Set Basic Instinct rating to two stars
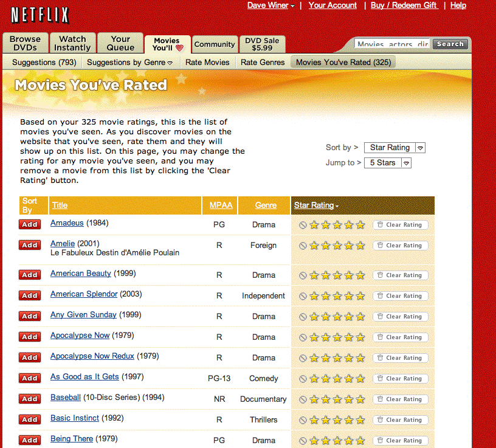 326,420
